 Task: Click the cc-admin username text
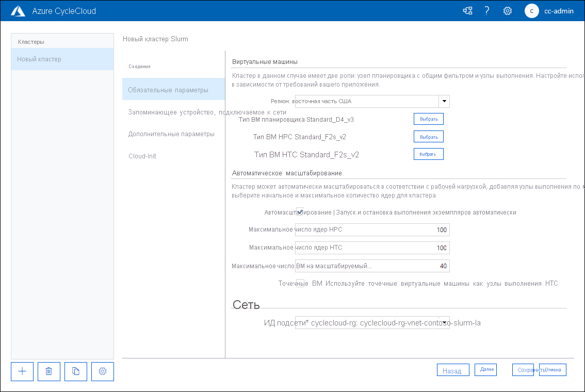pyautogui.click(x=559, y=11)
